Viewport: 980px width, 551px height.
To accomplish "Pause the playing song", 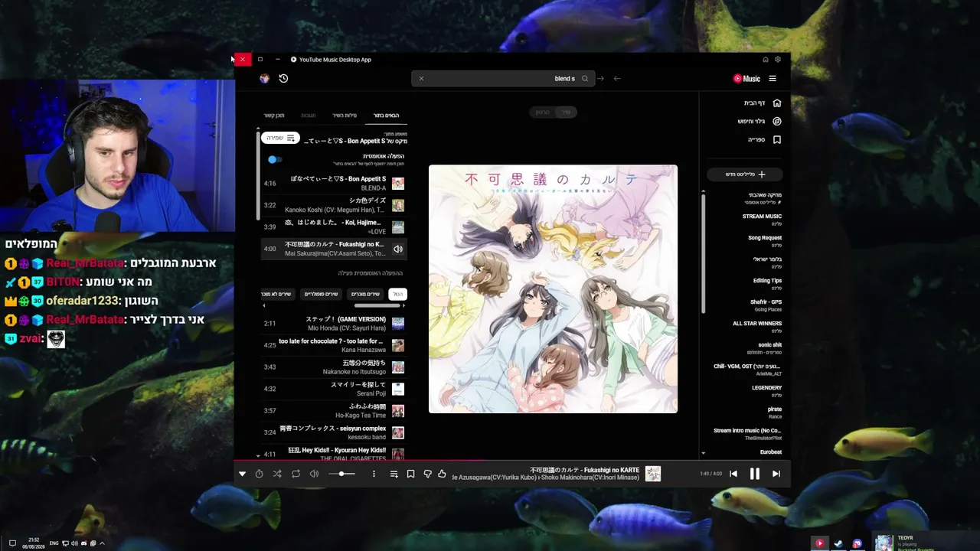I will pyautogui.click(x=755, y=474).
